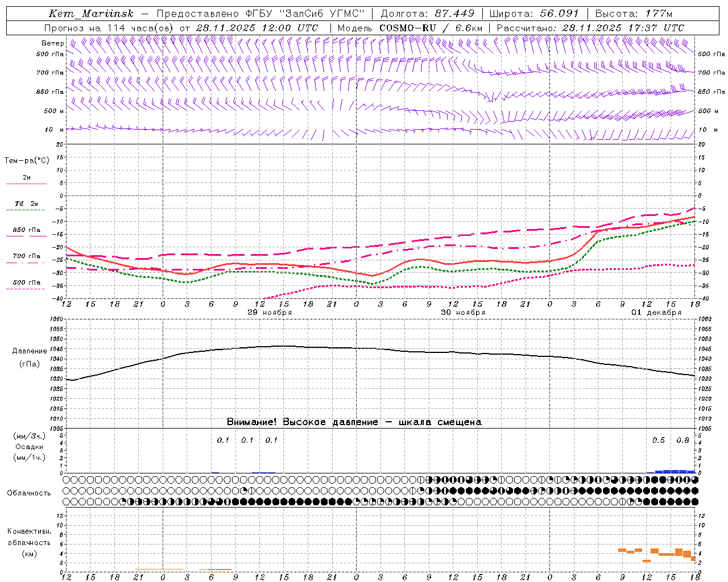Click the Kem_Mariinsk station title

91,14
